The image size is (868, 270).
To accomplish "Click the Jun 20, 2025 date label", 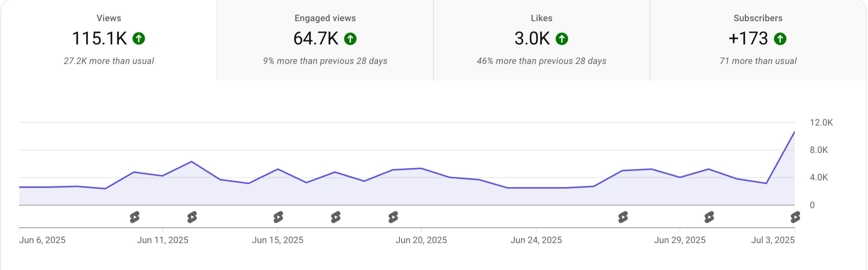I will 421,240.
